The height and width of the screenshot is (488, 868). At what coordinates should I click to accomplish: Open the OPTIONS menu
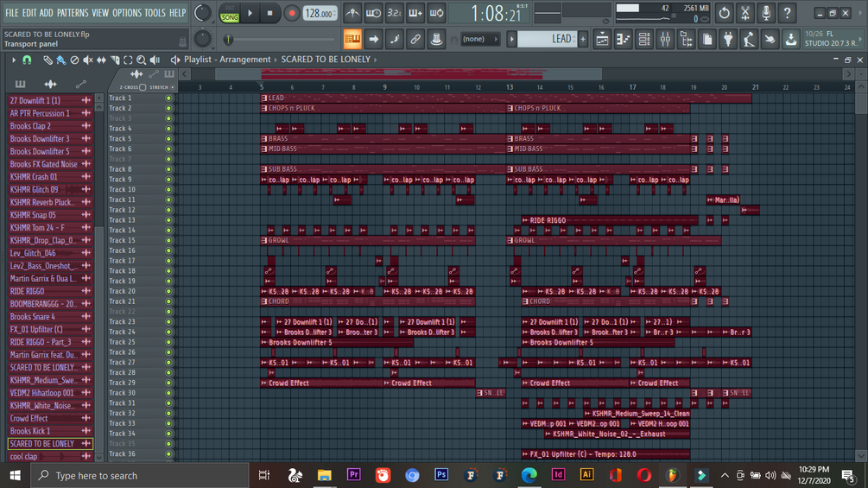pyautogui.click(x=127, y=13)
